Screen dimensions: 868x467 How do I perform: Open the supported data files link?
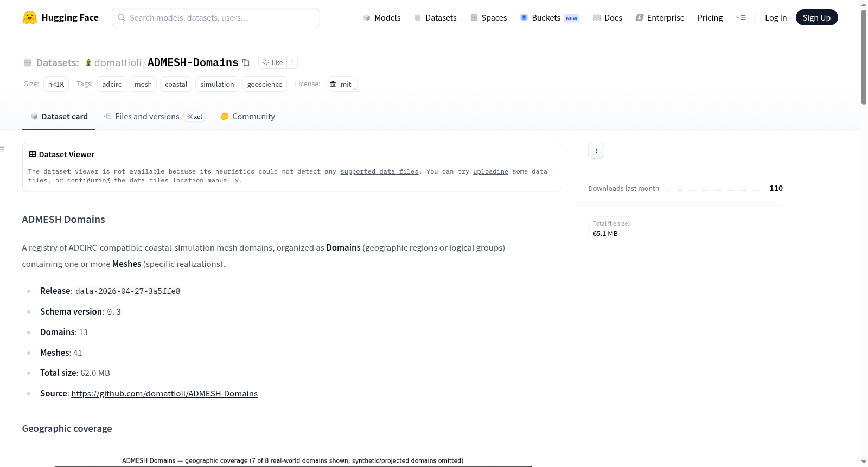(379, 172)
